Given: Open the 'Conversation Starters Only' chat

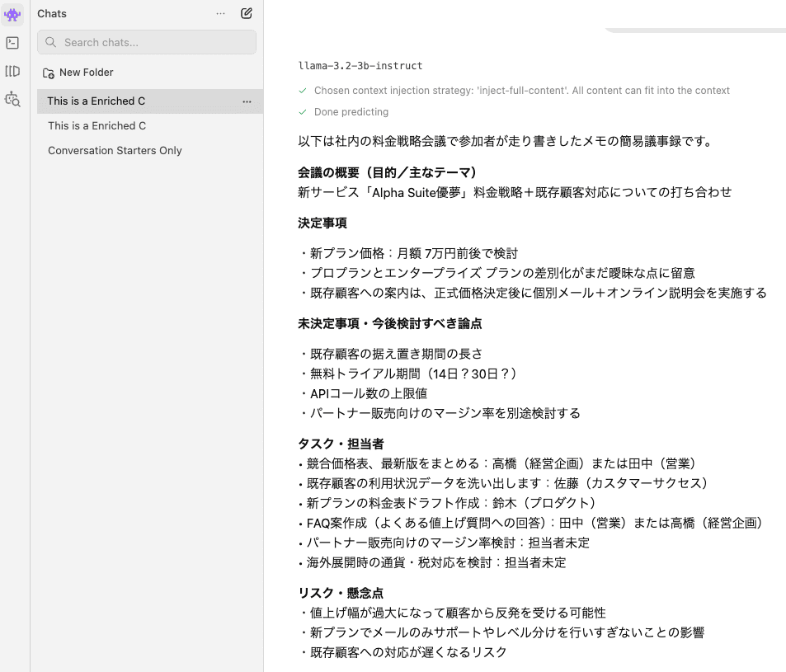Looking at the screenshot, I should click(150, 150).
